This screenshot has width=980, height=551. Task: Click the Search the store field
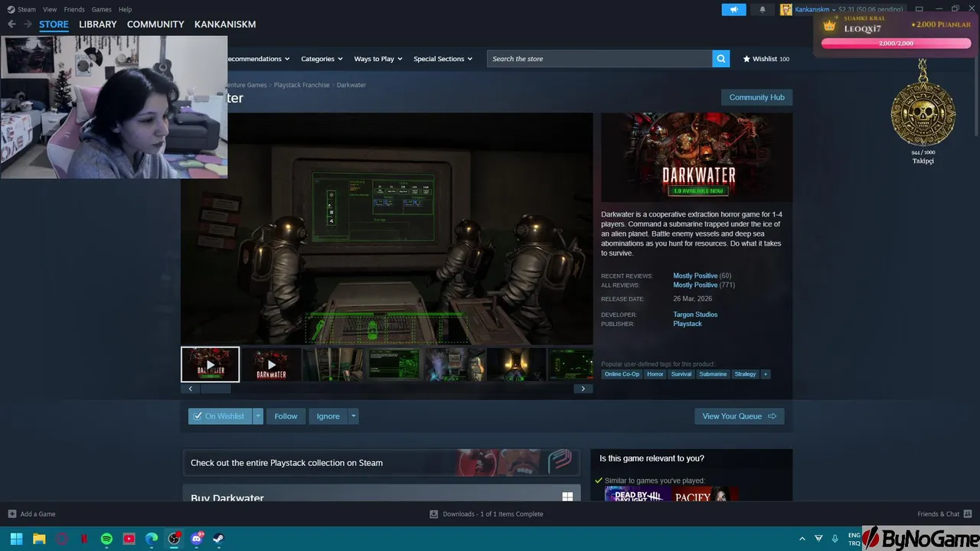599,59
